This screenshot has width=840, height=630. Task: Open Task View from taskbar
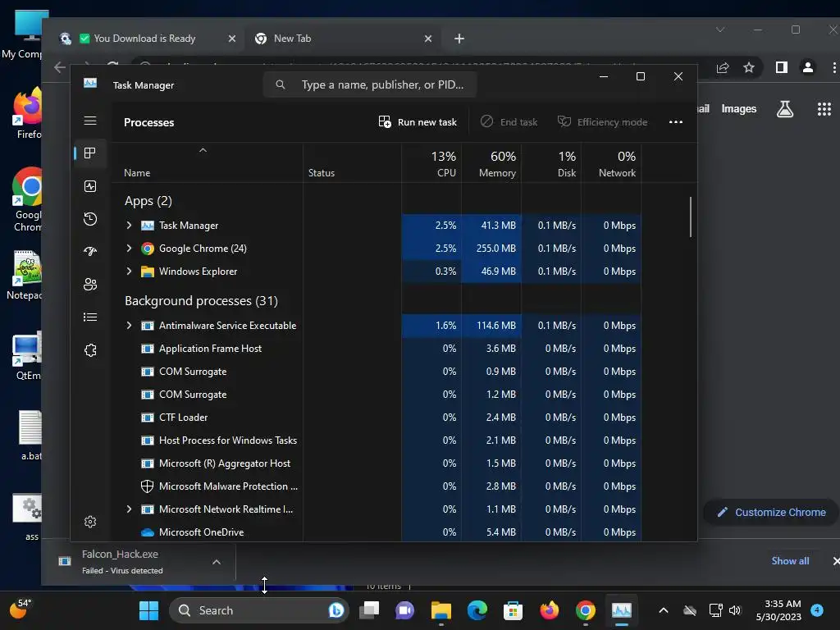[369, 610]
